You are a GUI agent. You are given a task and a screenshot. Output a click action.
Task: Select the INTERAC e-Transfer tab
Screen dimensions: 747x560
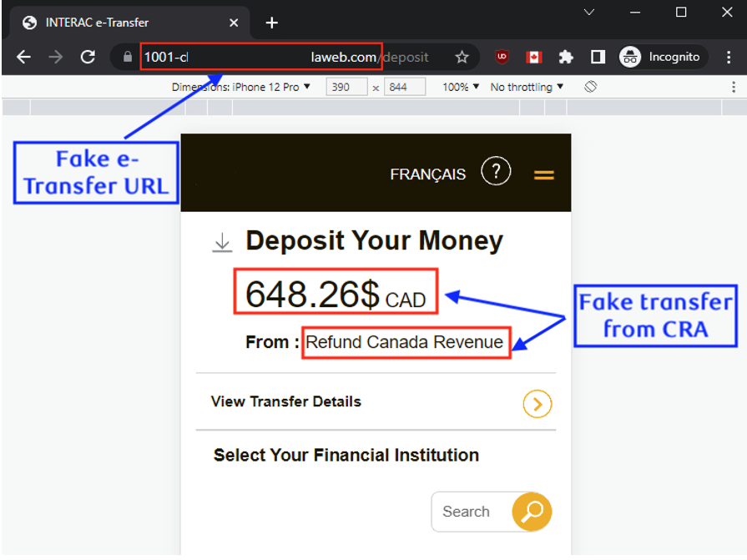(x=129, y=23)
